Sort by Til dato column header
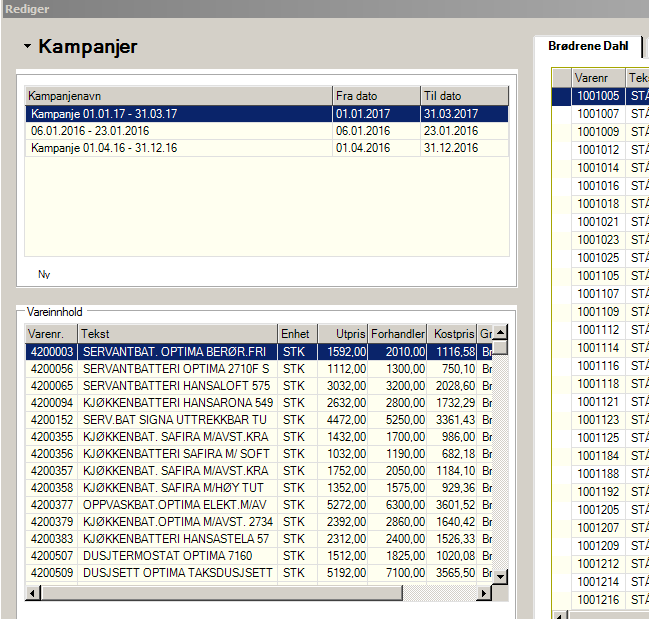 pos(464,96)
